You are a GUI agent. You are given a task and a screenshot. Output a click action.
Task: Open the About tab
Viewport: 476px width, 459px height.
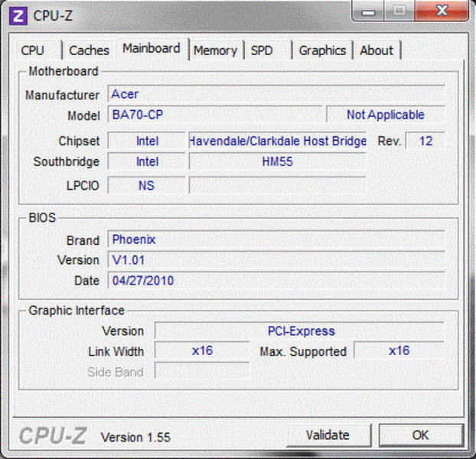[x=377, y=50]
